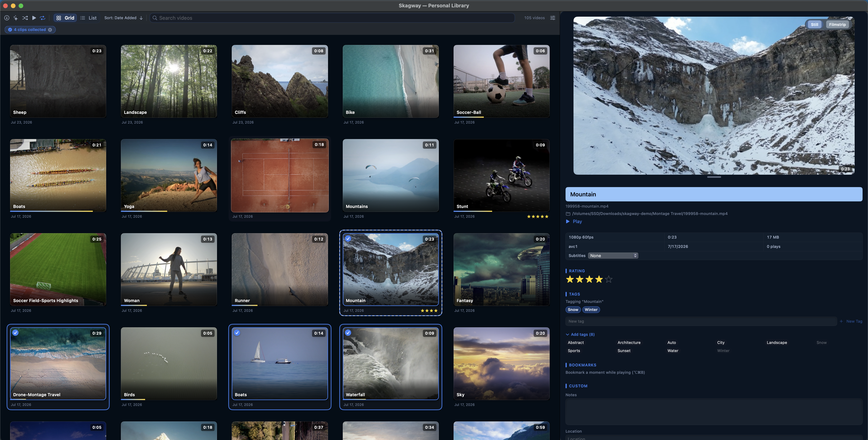Toggle shuffle playback icon
Image resolution: width=868 pixels, height=440 pixels.
(x=25, y=18)
